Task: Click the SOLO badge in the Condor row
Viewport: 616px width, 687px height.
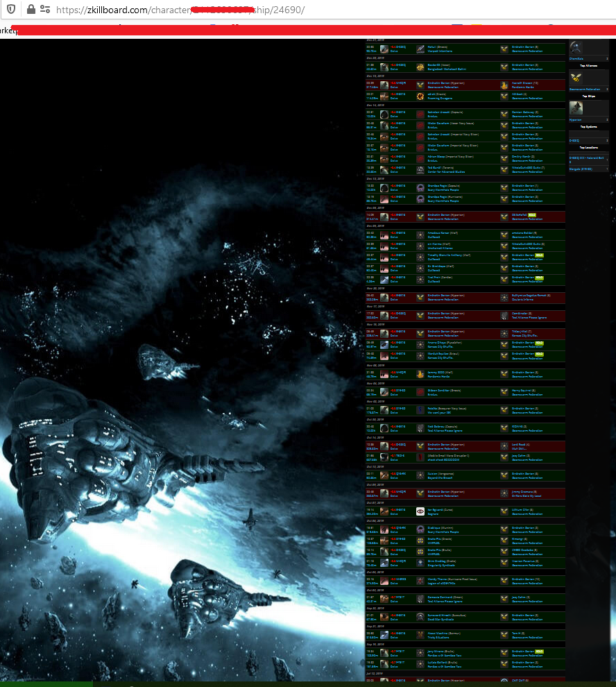Action: click(x=539, y=278)
